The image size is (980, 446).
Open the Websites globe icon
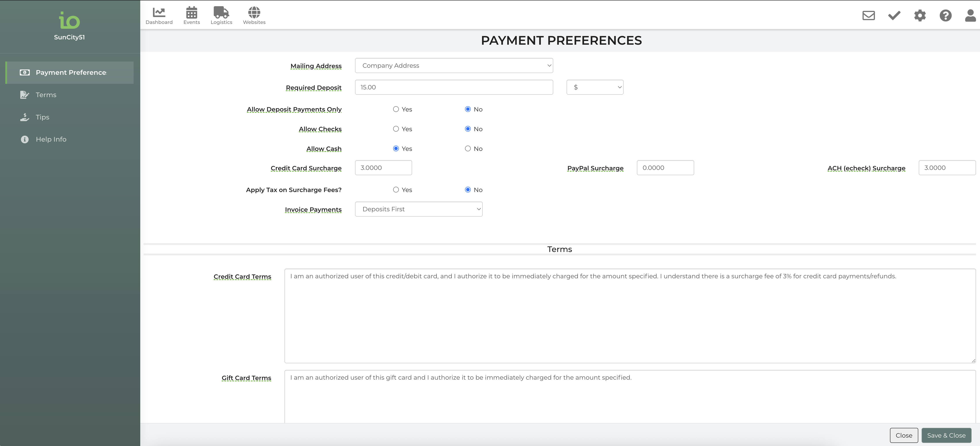pyautogui.click(x=254, y=15)
